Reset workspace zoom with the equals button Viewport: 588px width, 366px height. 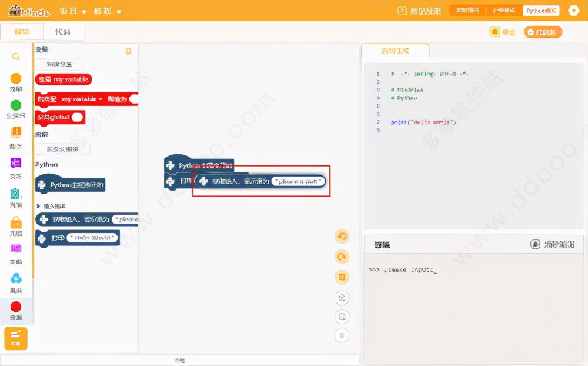pyautogui.click(x=342, y=335)
